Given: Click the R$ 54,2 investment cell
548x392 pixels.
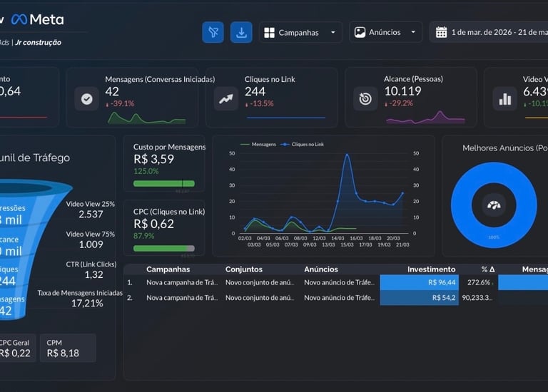Looking at the screenshot, I should click(x=419, y=298).
